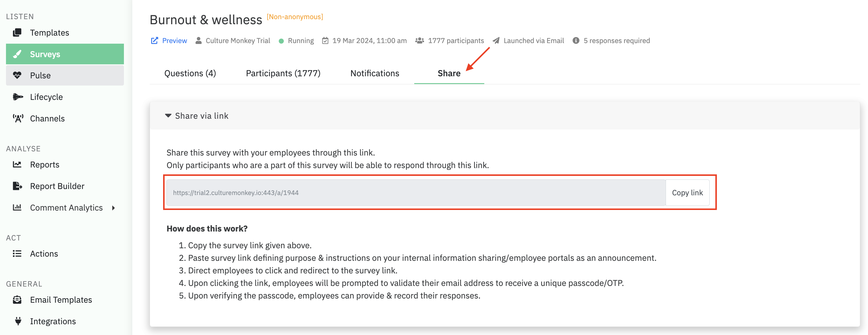Viewport: 868px width, 335px height.
Task: Click the 'Running' status text
Action: 301,40
